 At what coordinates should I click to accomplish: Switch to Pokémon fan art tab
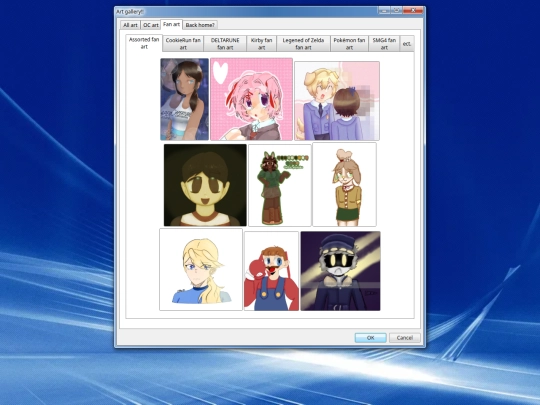tap(349, 44)
